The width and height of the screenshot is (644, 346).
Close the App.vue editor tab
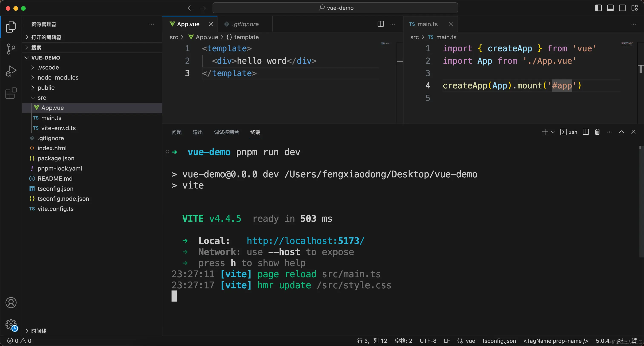point(210,24)
